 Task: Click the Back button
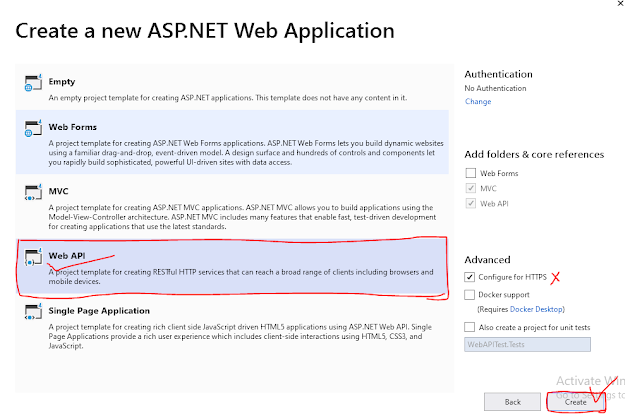(513, 402)
